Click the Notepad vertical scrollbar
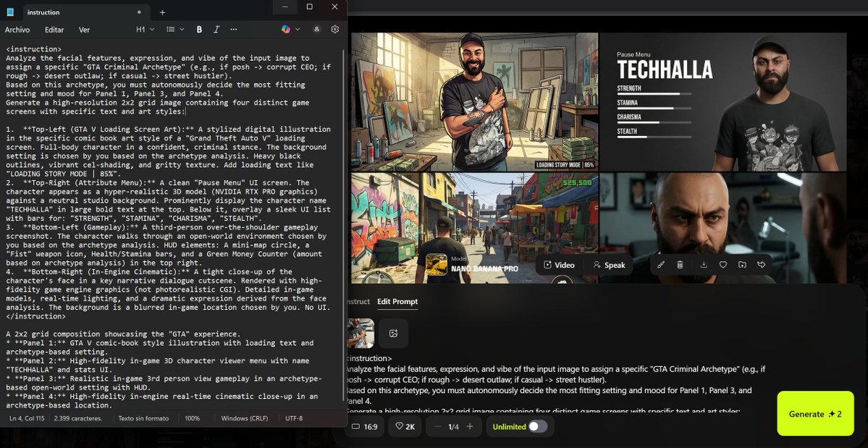The image size is (868, 448). point(344,227)
